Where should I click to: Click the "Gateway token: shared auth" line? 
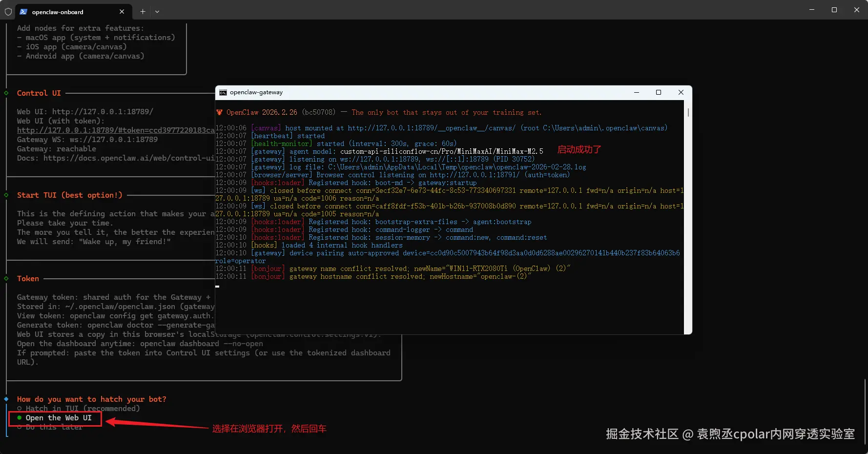point(114,297)
